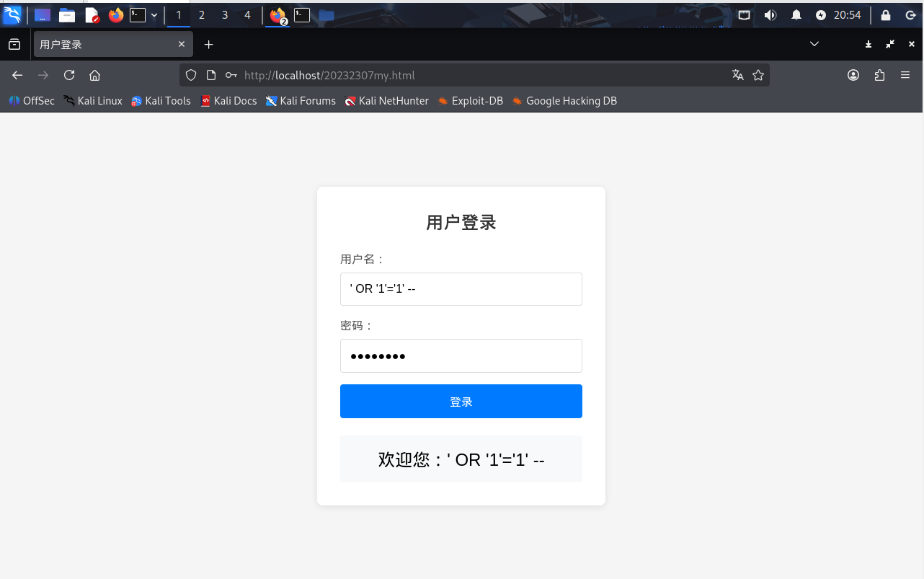Viewport: 924px width, 579px height.
Task: Open the Exploit-DB bookmark
Action: (470, 101)
